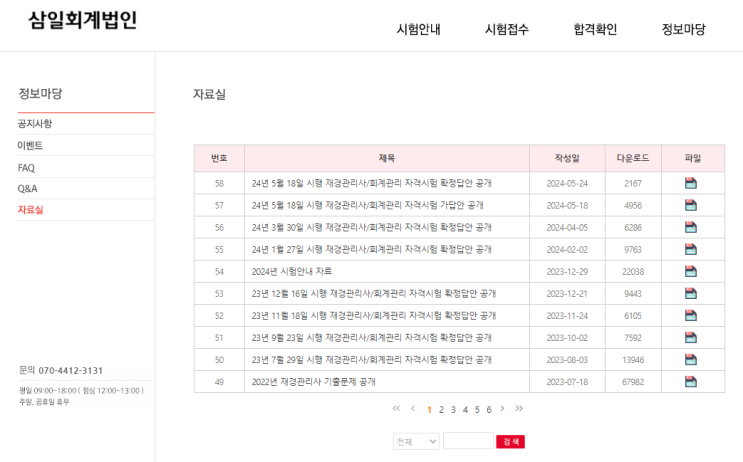
Task: Click date cell 2023-07-18
Action: click(x=567, y=382)
